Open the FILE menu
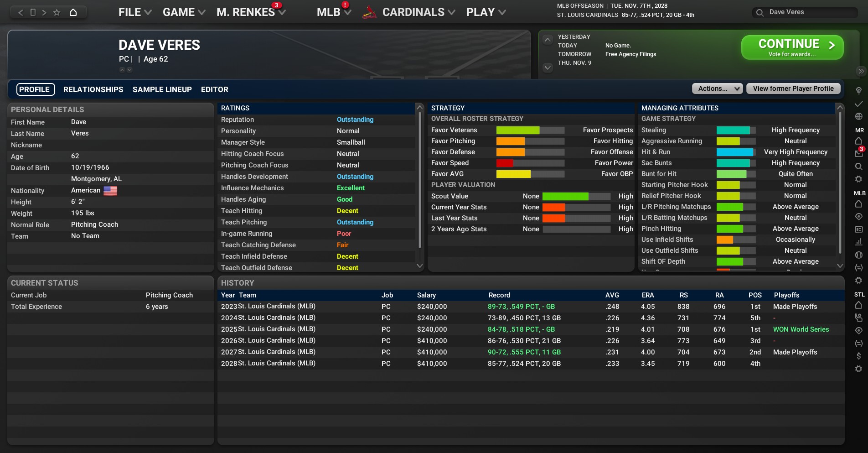 [134, 12]
